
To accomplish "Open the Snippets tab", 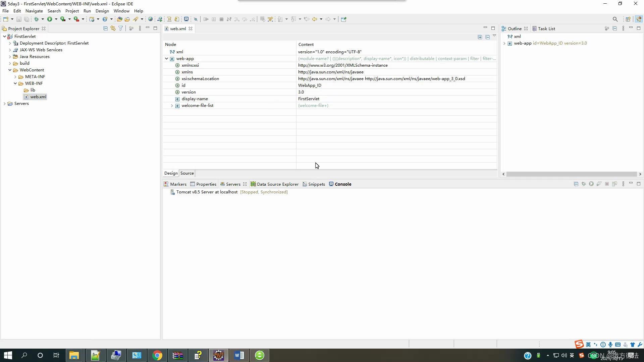I will 314,184.
